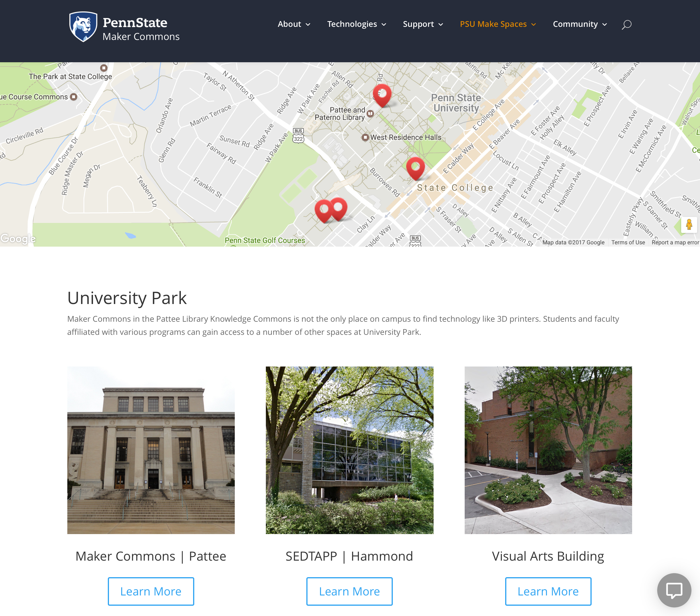Click Learn More under Maker Commons Pattee
This screenshot has width=700, height=616.
[151, 591]
